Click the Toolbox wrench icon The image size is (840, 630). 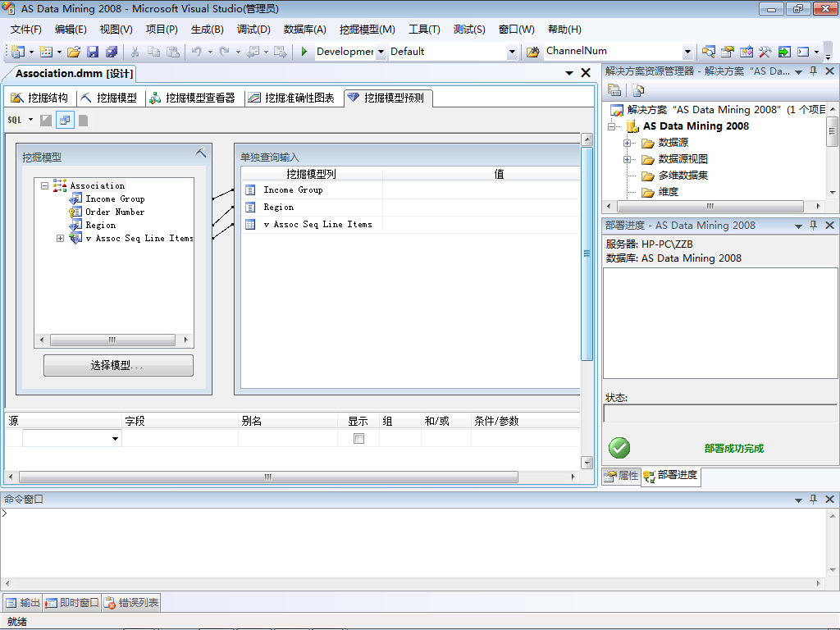point(765,52)
